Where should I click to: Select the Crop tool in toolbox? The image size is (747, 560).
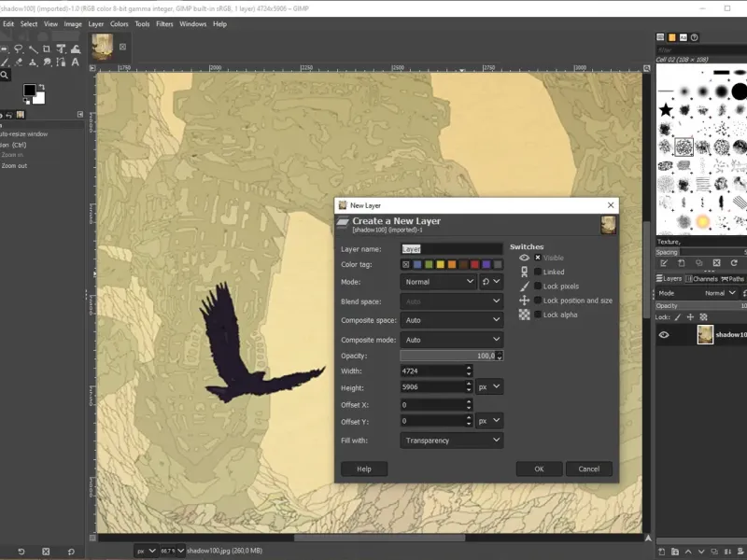(47, 49)
